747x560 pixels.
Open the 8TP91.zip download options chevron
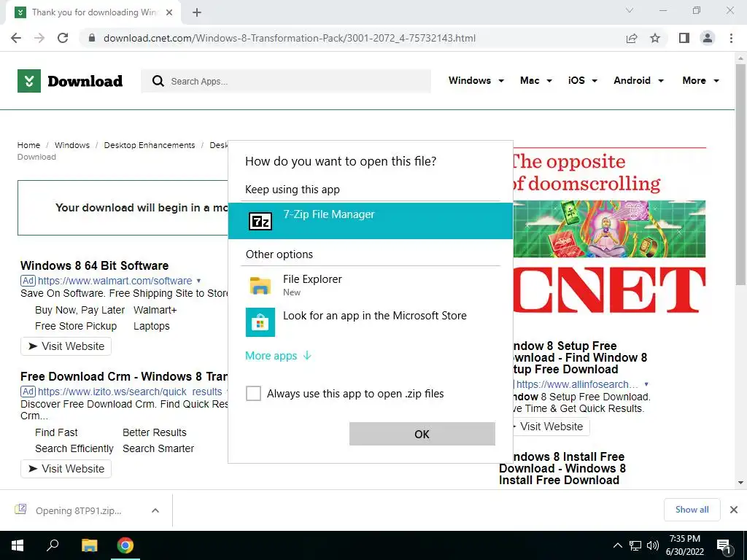[155, 510]
